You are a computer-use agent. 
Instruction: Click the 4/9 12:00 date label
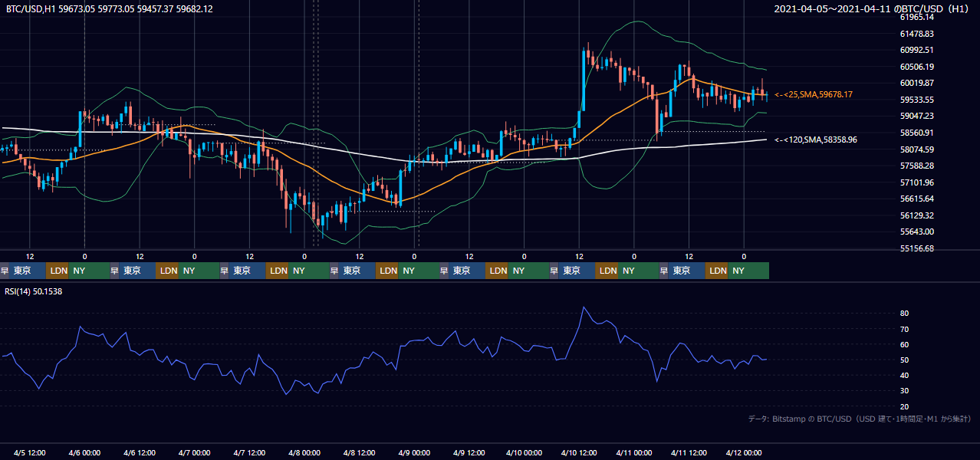pos(469,452)
